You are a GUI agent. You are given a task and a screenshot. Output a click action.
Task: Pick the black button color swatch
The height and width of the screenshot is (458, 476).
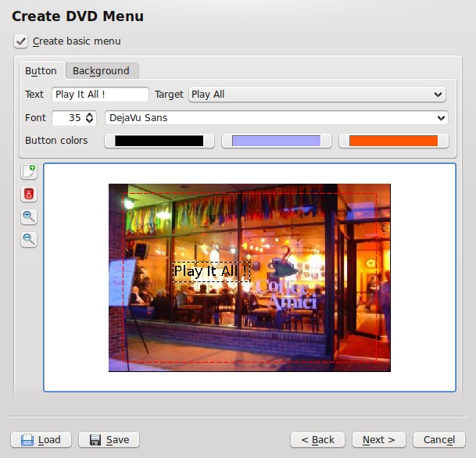point(159,141)
